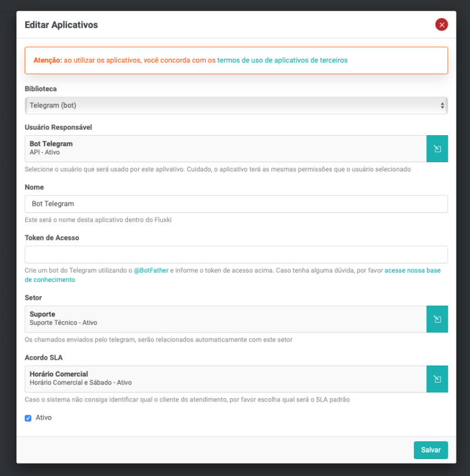
Task: Click the Biblioteca field label
Action: [41, 89]
